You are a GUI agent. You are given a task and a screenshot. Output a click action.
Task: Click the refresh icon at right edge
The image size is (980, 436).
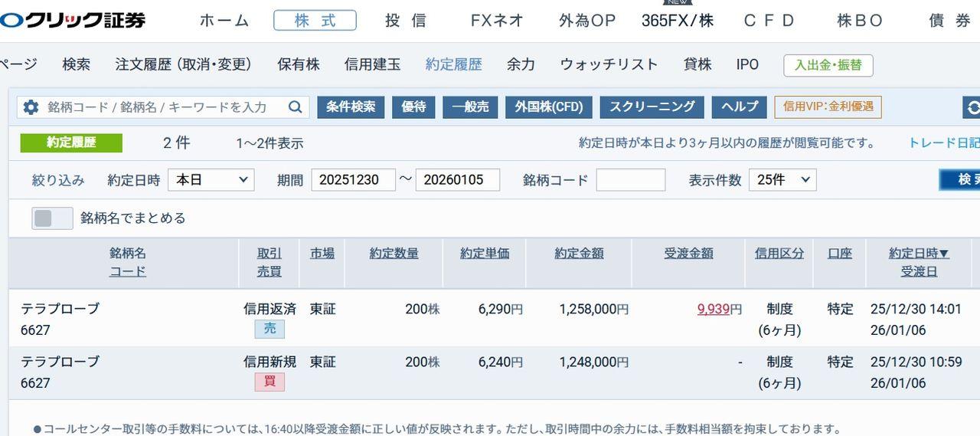(972, 107)
